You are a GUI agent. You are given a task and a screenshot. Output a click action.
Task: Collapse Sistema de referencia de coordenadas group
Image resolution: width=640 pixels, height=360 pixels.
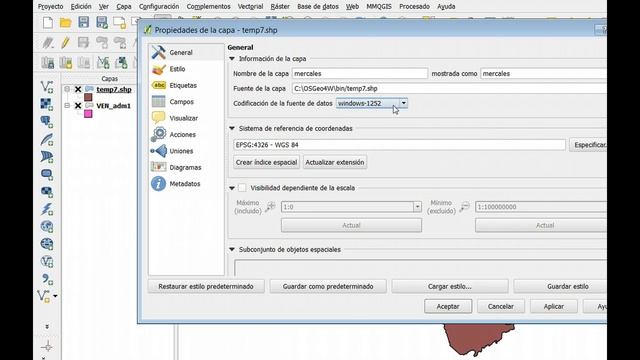tap(232, 128)
